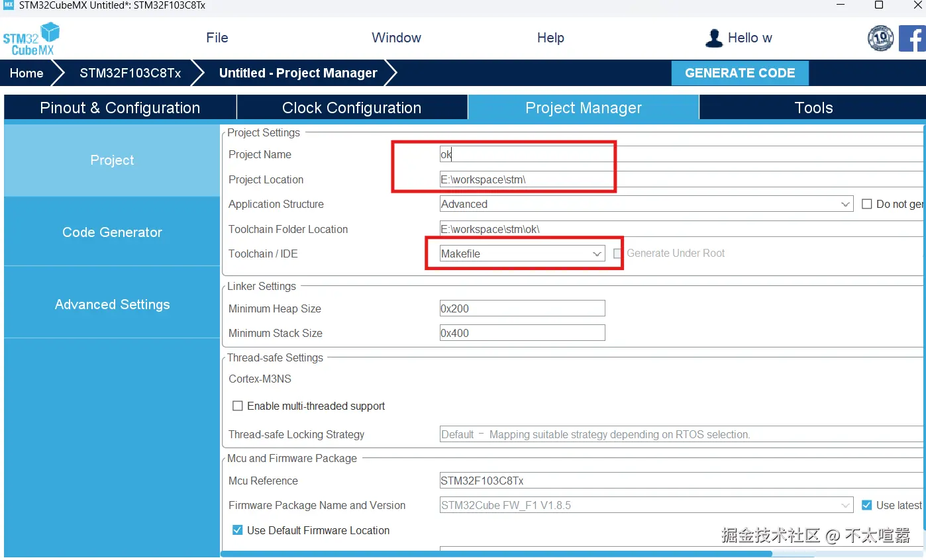
Task: Click the horizontal scrollbar at the bottom
Action: tap(497, 554)
